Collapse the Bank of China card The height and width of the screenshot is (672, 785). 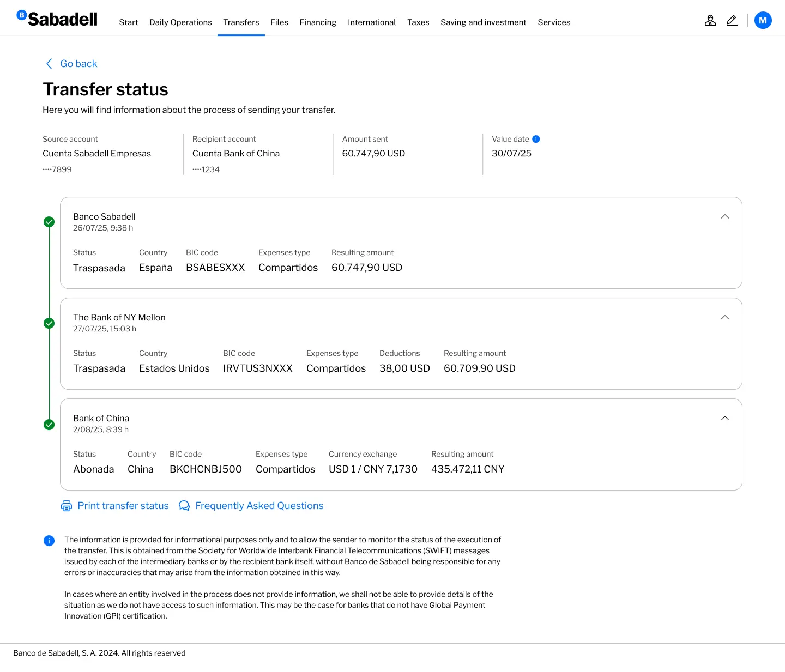(725, 418)
